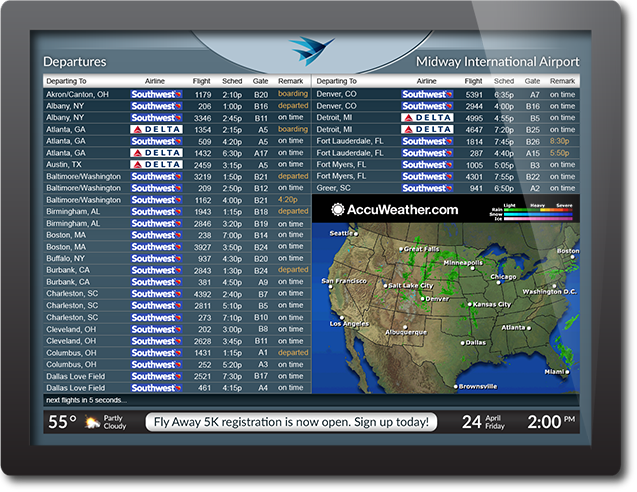Image resolution: width=637 pixels, height=492 pixels.
Task: Click the Southwest logo on flight 2843
Action: coord(156,271)
